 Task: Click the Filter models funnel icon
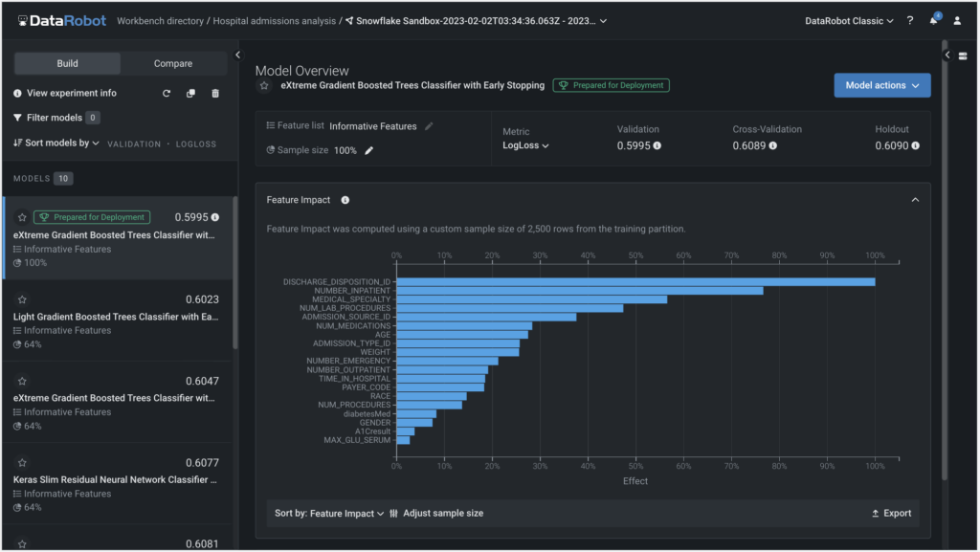point(17,118)
